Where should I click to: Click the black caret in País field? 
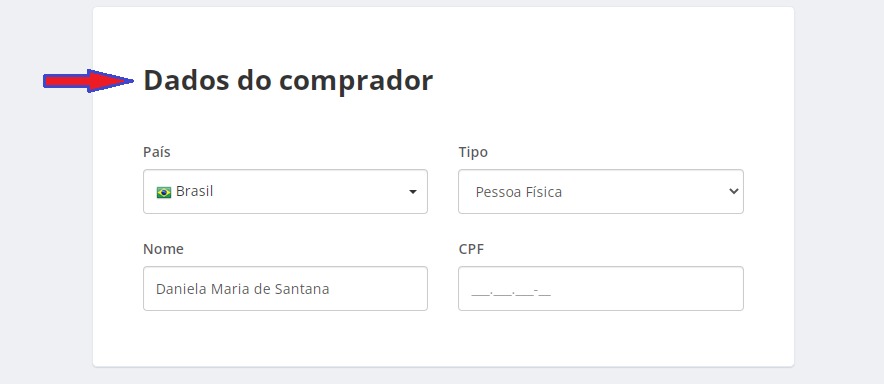click(413, 192)
